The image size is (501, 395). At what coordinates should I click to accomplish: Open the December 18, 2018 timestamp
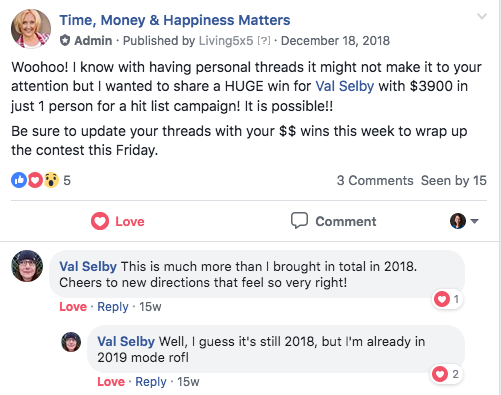coord(335,41)
